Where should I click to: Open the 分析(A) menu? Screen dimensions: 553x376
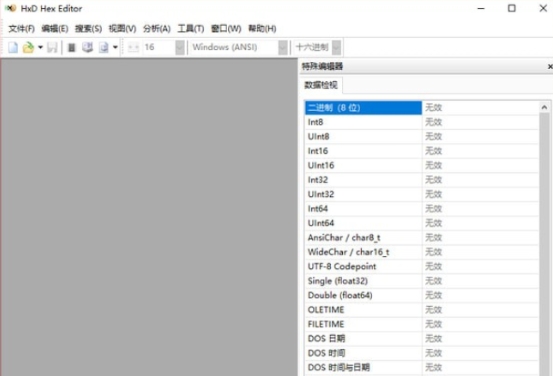[157, 29]
